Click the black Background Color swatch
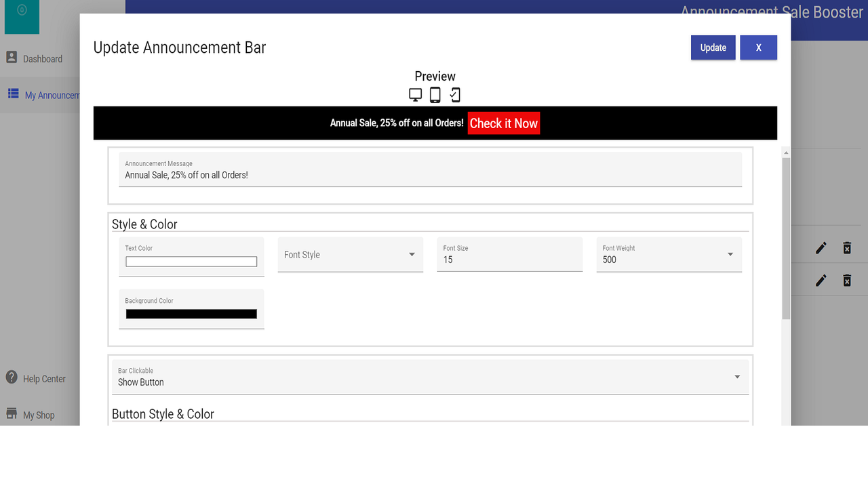 click(191, 314)
